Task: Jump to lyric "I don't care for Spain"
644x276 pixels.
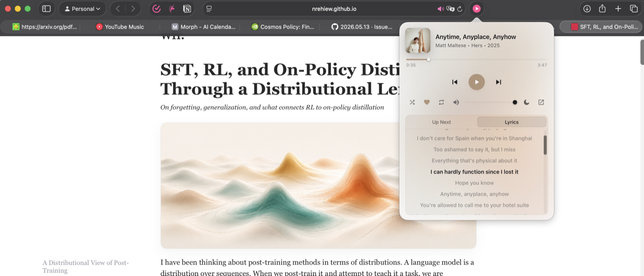Action: coord(474,138)
